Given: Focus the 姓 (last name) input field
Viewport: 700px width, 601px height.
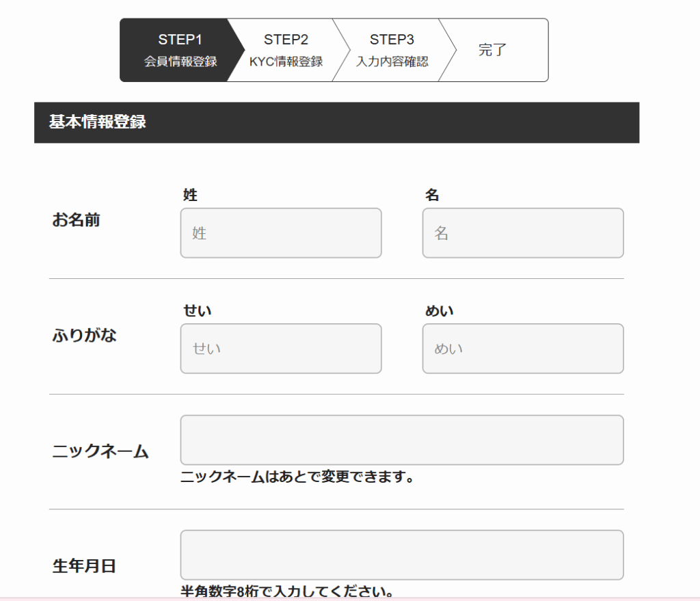Looking at the screenshot, I should tap(280, 233).
